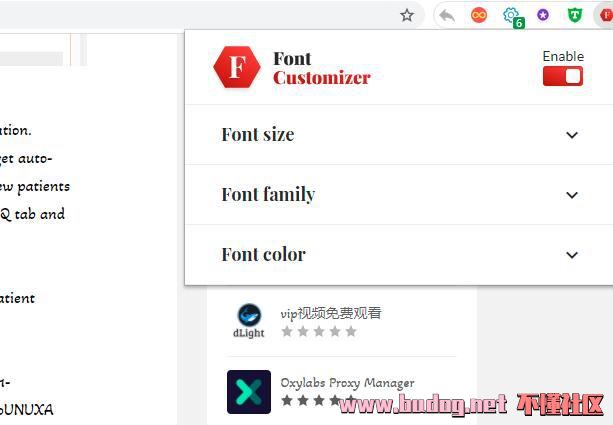Open Oxylabs Proxy Manager link
Screen dimensions: 613x425
pos(347,383)
